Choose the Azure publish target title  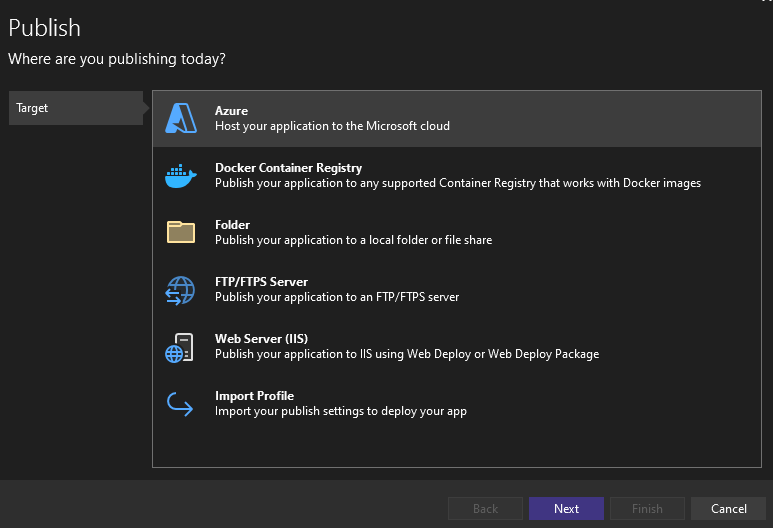click(x=231, y=111)
